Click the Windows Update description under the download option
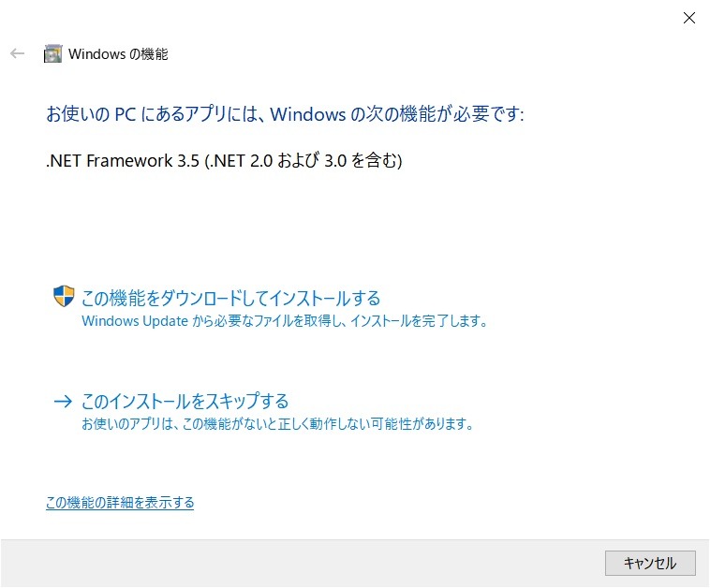Viewport: 710px width, 588px height. [285, 321]
